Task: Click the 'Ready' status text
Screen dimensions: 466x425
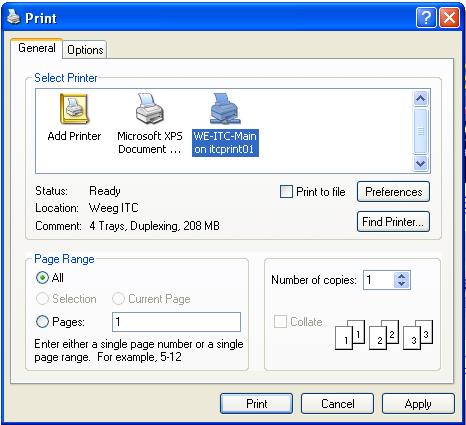Action: tap(105, 191)
